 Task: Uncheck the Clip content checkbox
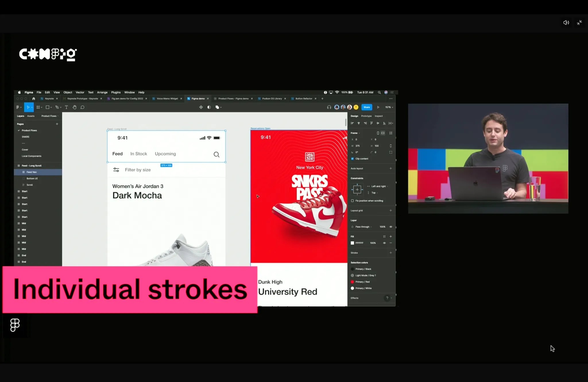pos(353,159)
